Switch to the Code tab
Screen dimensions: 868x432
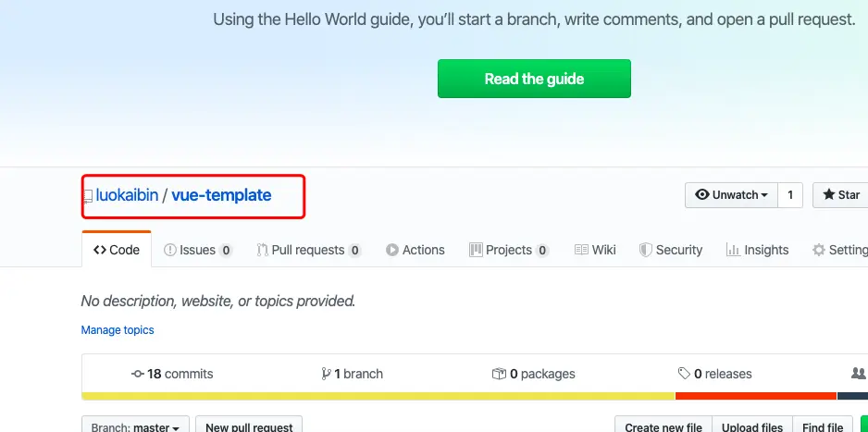click(117, 250)
